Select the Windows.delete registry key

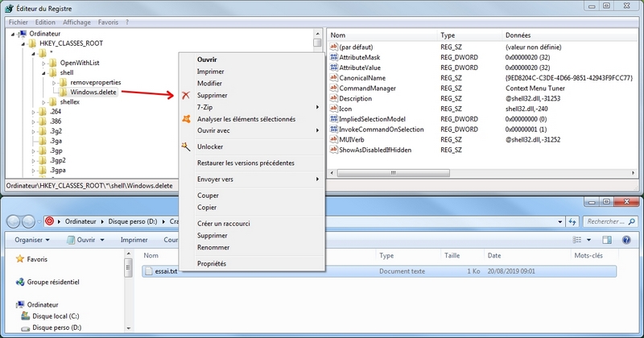93,92
